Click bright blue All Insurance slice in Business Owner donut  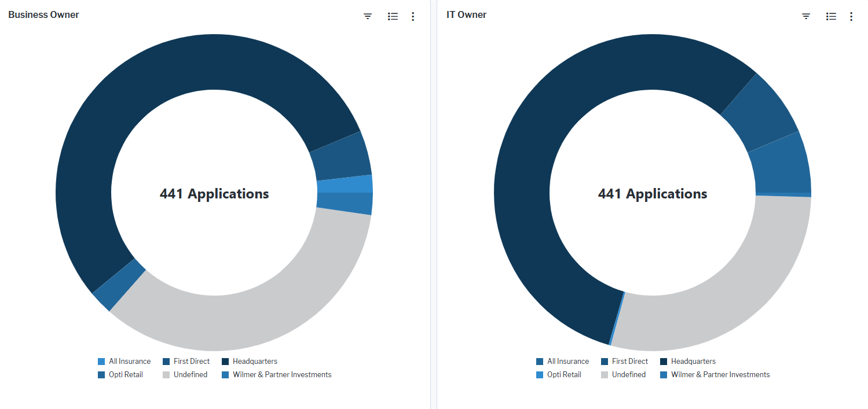pos(345,184)
